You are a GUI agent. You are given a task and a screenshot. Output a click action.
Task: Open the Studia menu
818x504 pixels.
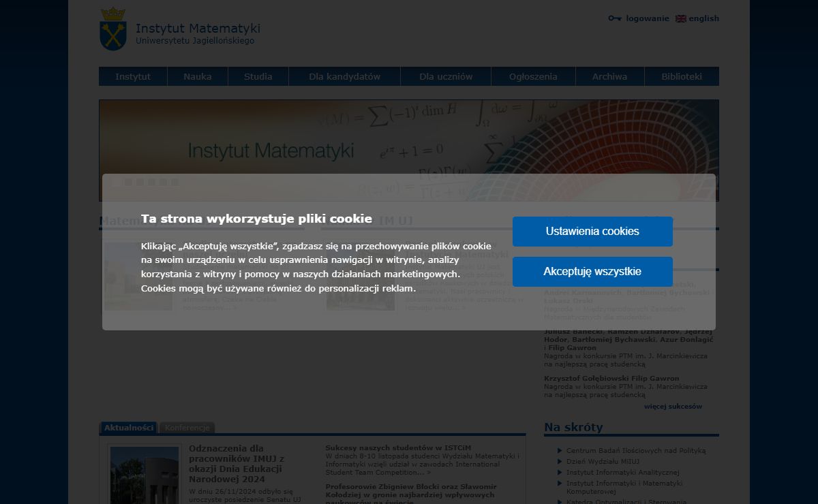(258, 76)
